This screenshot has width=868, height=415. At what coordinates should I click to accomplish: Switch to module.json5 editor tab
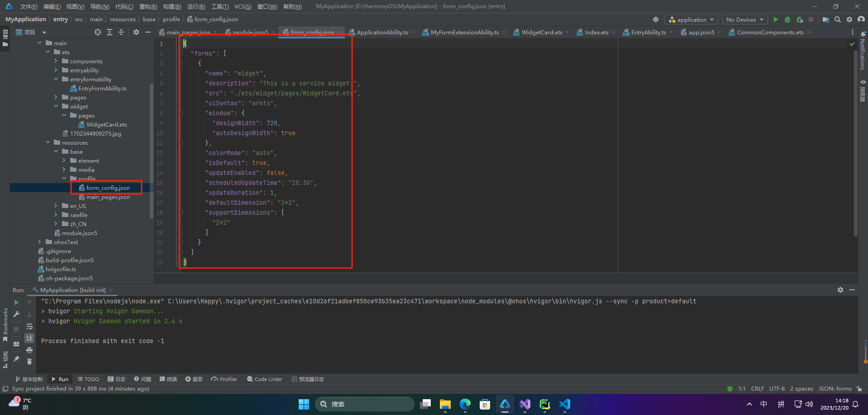[x=250, y=32]
